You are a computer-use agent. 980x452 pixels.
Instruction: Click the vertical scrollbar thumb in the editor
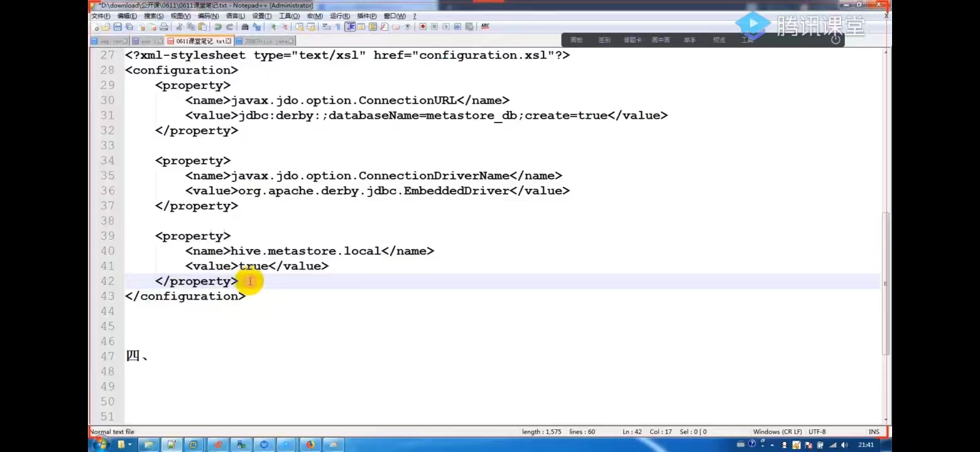886,282
